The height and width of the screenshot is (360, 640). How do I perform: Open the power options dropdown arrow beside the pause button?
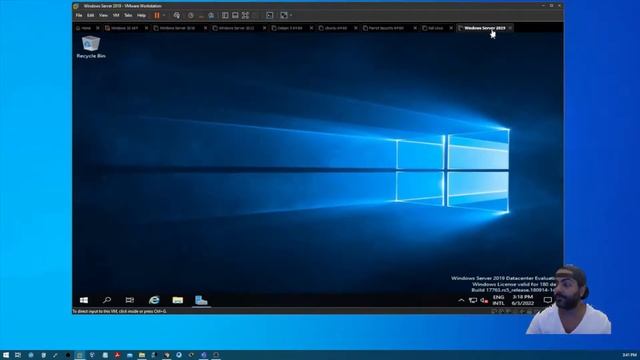coord(164,16)
